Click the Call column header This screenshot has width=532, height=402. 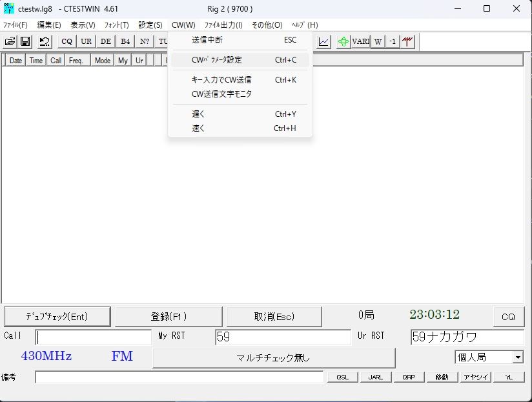pos(56,61)
